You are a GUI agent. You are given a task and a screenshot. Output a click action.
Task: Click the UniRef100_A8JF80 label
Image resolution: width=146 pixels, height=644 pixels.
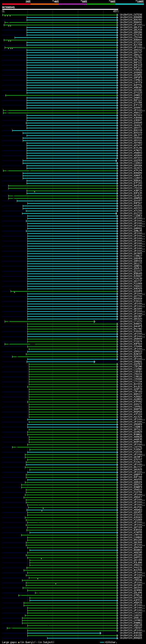(x=131, y=507)
